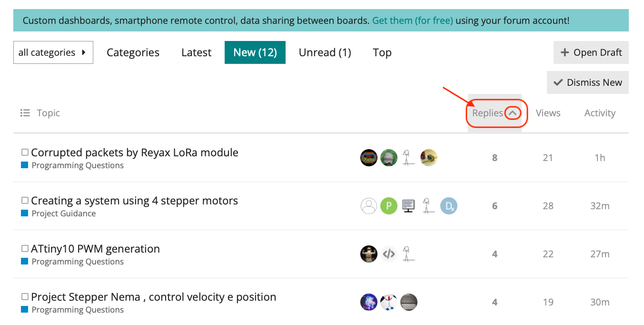This screenshot has width=644, height=325.
Task: Click the blue Project Guidance category square
Action: [25, 213]
